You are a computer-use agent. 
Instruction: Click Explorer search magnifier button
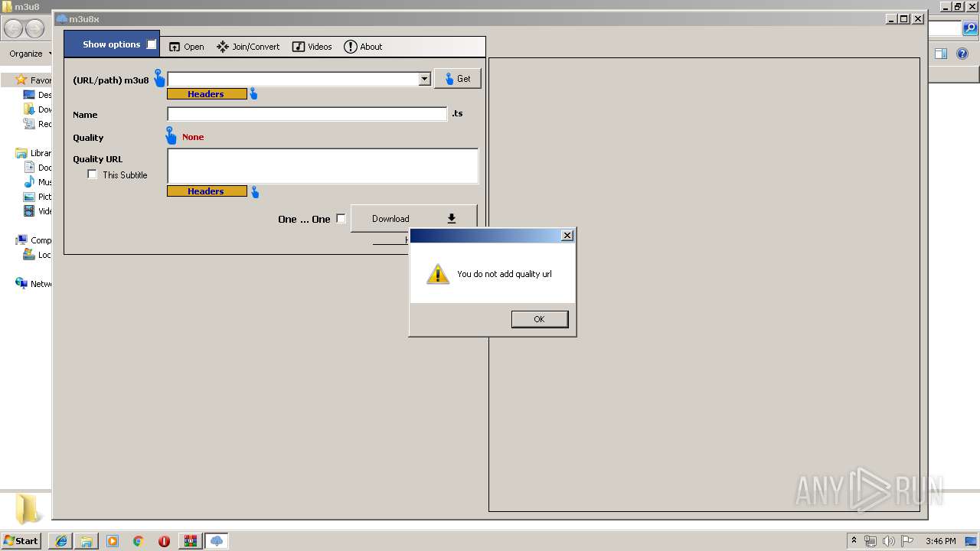(970, 28)
